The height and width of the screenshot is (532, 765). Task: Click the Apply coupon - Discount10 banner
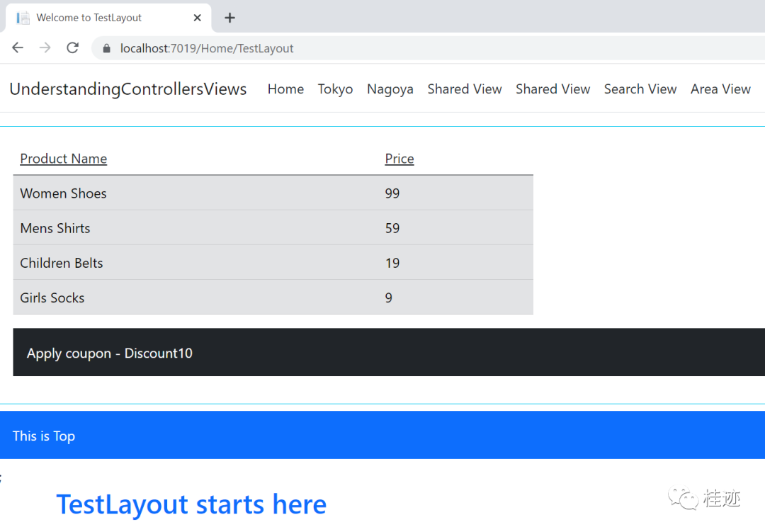[x=389, y=352]
